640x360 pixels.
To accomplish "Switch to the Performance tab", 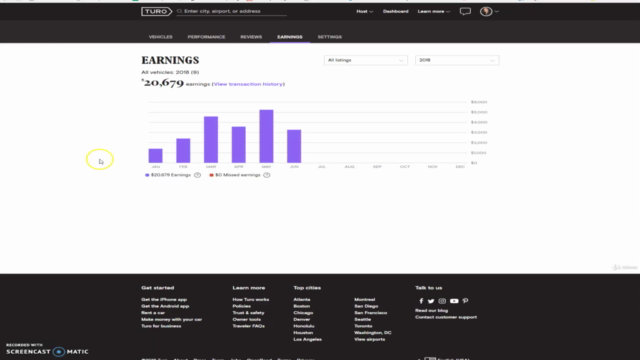I will coord(206,37).
